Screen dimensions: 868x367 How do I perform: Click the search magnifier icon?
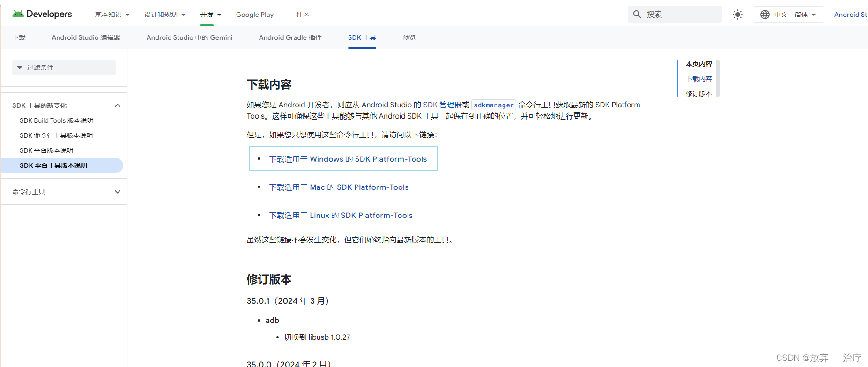[637, 15]
